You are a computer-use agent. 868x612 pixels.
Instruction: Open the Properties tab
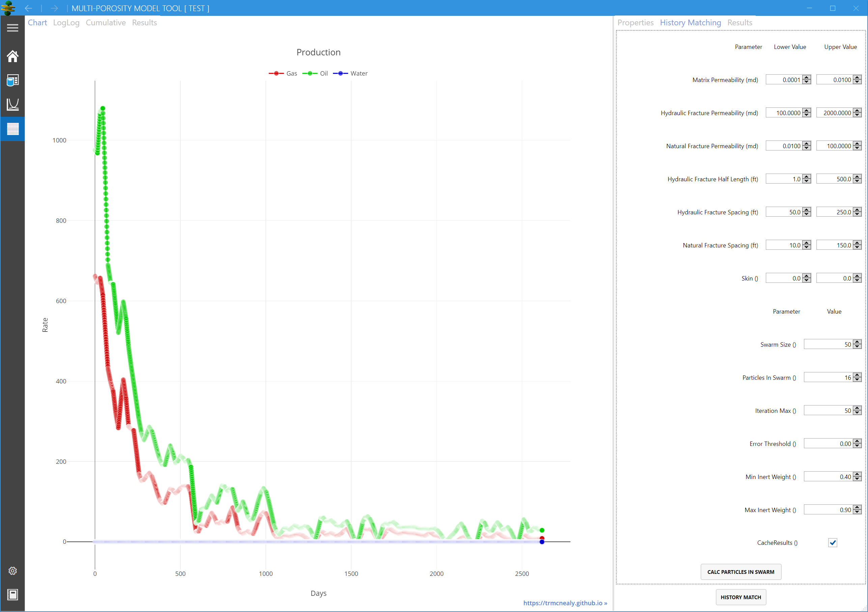click(635, 23)
